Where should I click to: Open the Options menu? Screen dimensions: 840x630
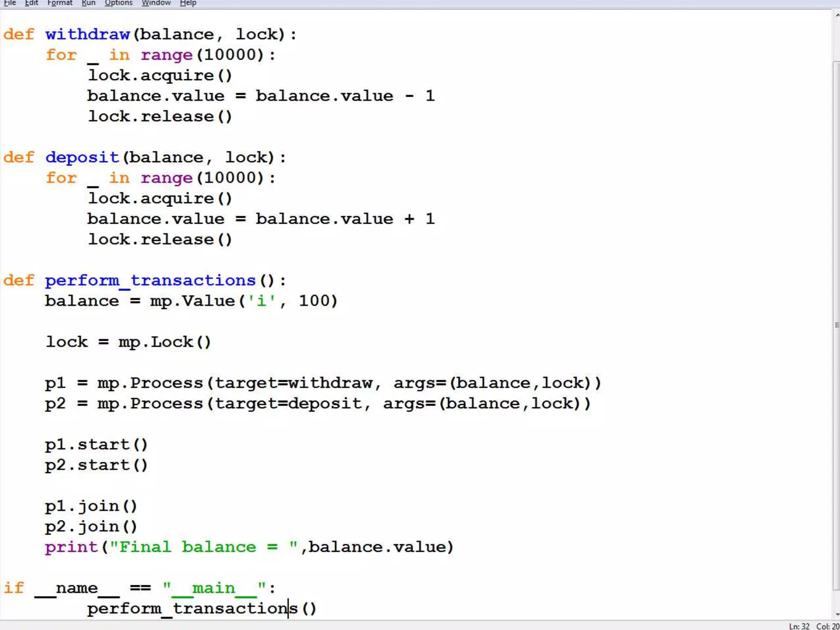point(119,3)
